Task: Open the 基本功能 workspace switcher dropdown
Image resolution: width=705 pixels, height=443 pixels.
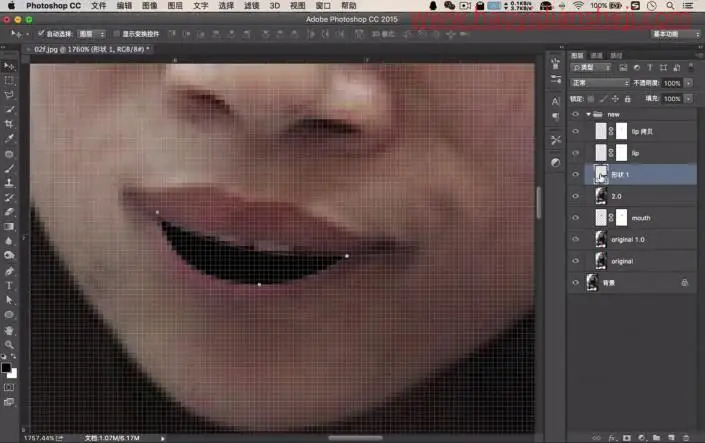Action: click(x=676, y=34)
